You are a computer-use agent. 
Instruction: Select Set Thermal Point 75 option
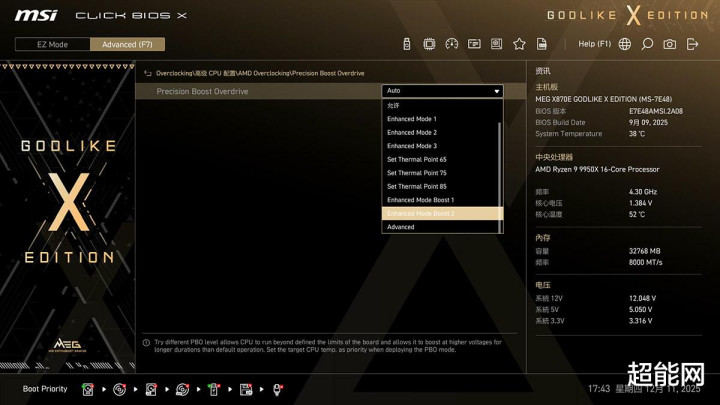tap(417, 173)
